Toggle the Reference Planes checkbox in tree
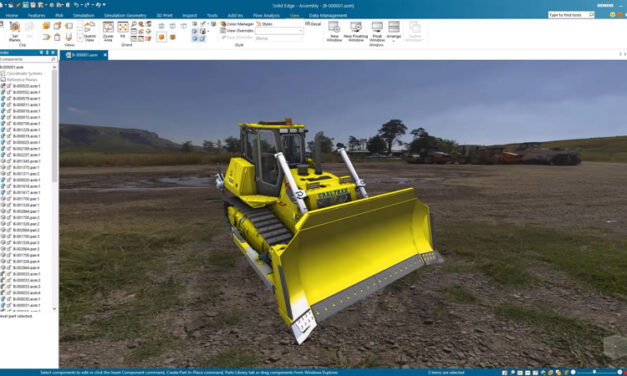This screenshot has height=376, width=627. pyautogui.click(x=3, y=80)
